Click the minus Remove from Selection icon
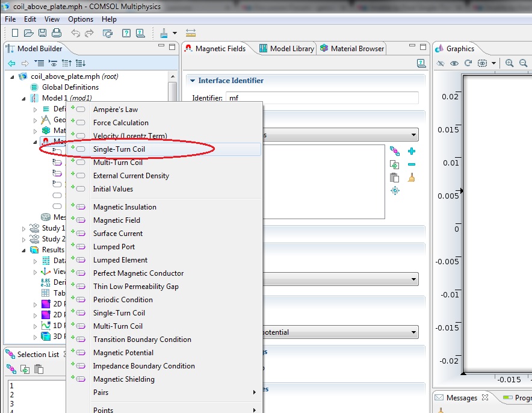This screenshot has width=532, height=413. 412,164
